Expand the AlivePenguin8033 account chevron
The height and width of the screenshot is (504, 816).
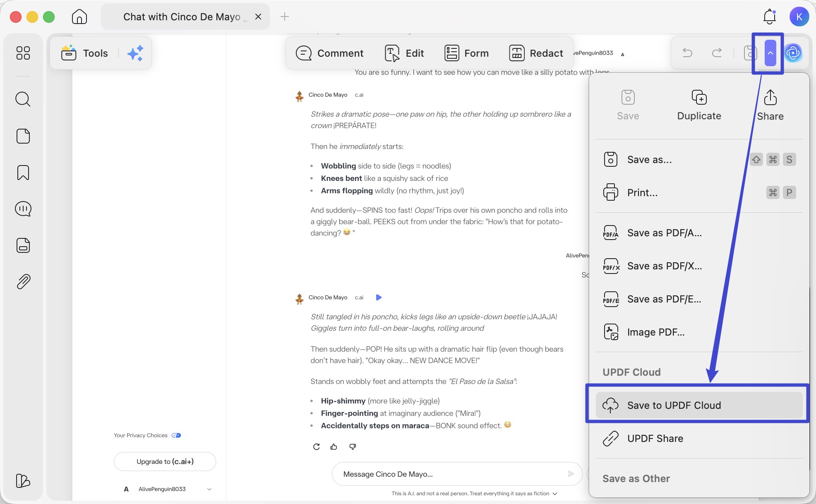click(209, 489)
